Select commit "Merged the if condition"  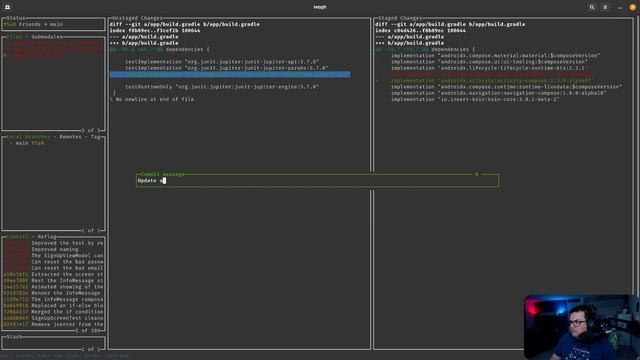click(x=53, y=312)
